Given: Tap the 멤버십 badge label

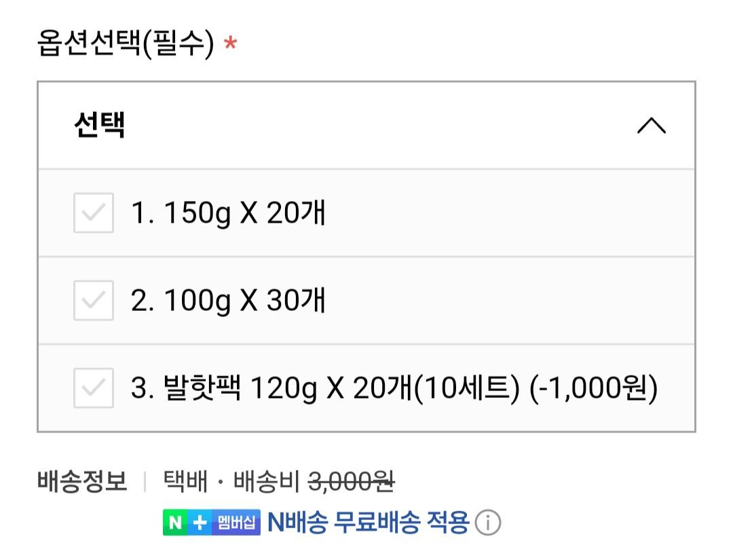Looking at the screenshot, I should [236, 523].
